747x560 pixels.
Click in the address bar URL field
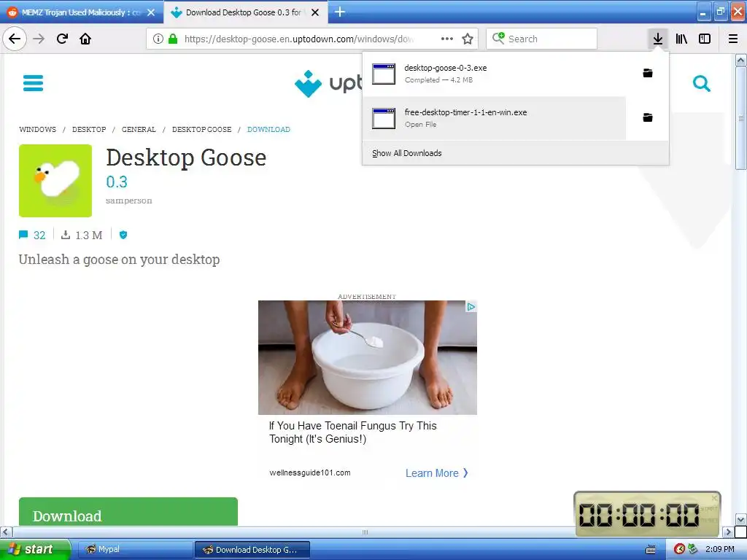pyautogui.click(x=298, y=39)
